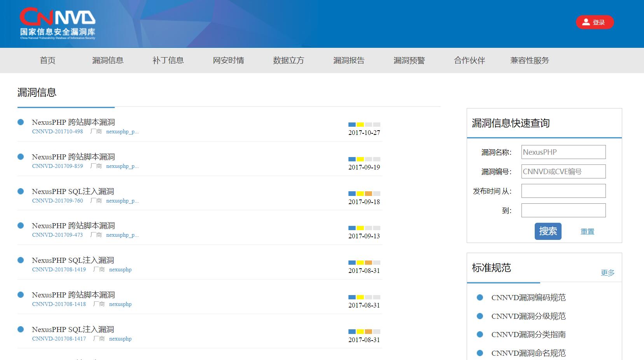Image resolution: width=644 pixels, height=360 pixels.
Task: Select 兼容性服务 in the navigation bar
Action: (530, 60)
